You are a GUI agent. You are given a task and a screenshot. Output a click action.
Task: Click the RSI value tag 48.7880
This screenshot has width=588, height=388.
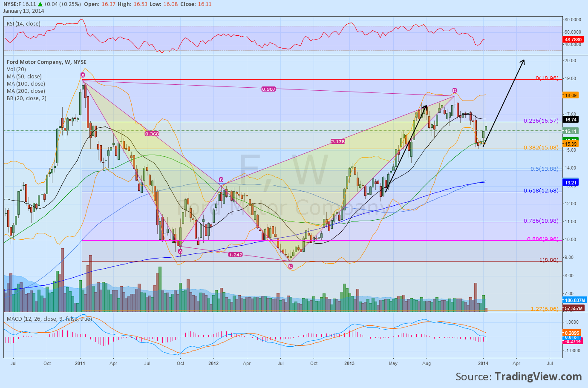coord(573,40)
